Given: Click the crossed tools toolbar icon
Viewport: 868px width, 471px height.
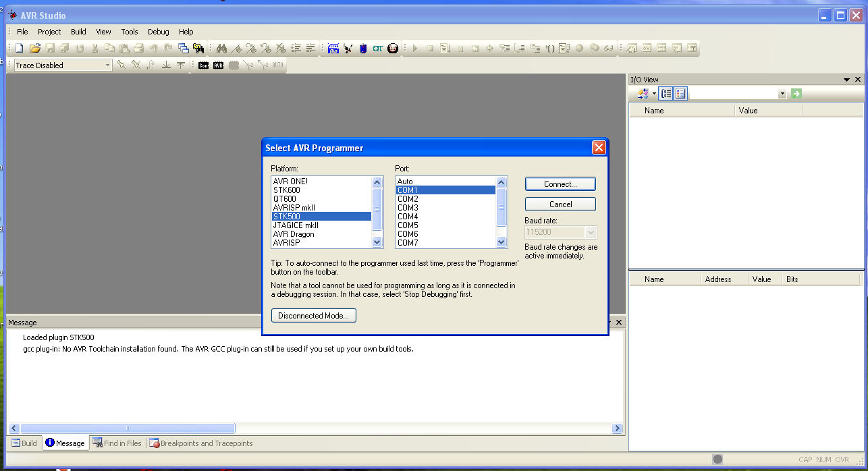Looking at the screenshot, I should pyautogui.click(x=348, y=48).
